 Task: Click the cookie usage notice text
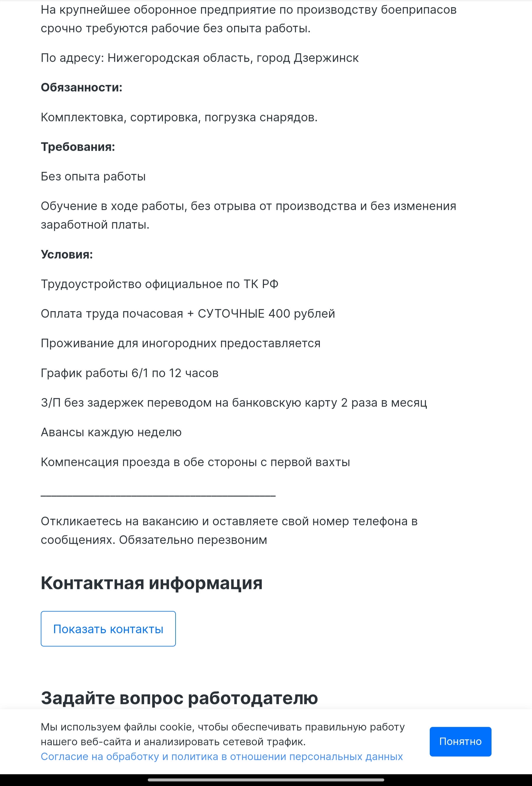222,734
